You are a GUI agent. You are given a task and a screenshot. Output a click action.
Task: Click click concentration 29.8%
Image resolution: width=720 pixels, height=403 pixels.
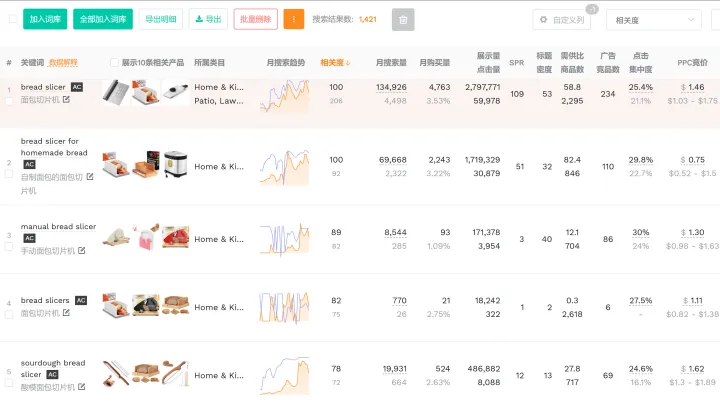pyautogui.click(x=641, y=160)
